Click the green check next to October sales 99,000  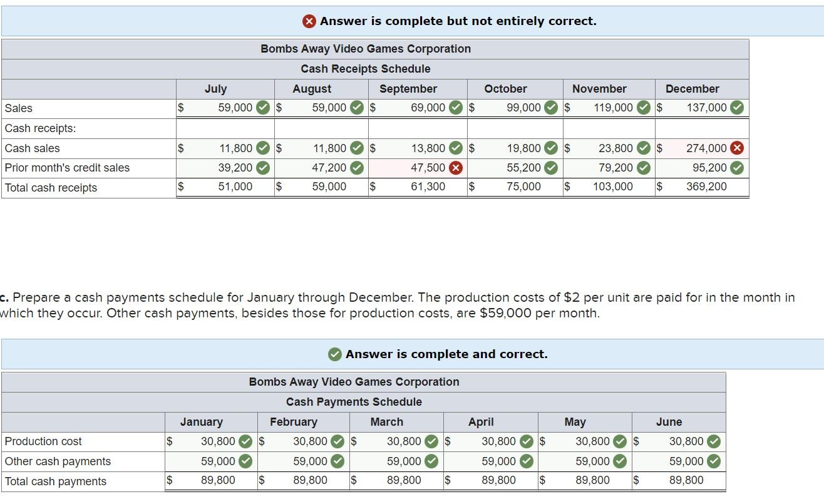551,108
